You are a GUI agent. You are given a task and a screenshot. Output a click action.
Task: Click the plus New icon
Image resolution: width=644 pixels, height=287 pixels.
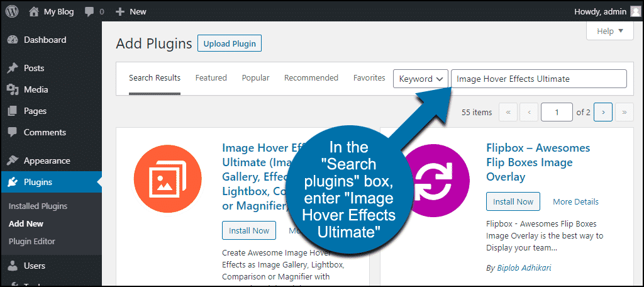pyautogui.click(x=120, y=12)
